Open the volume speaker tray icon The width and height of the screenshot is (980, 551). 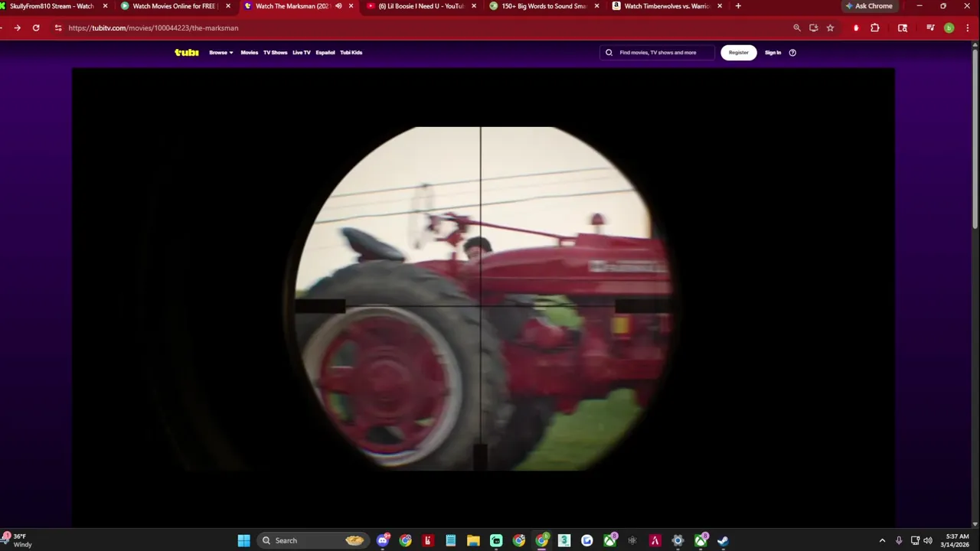928,540
